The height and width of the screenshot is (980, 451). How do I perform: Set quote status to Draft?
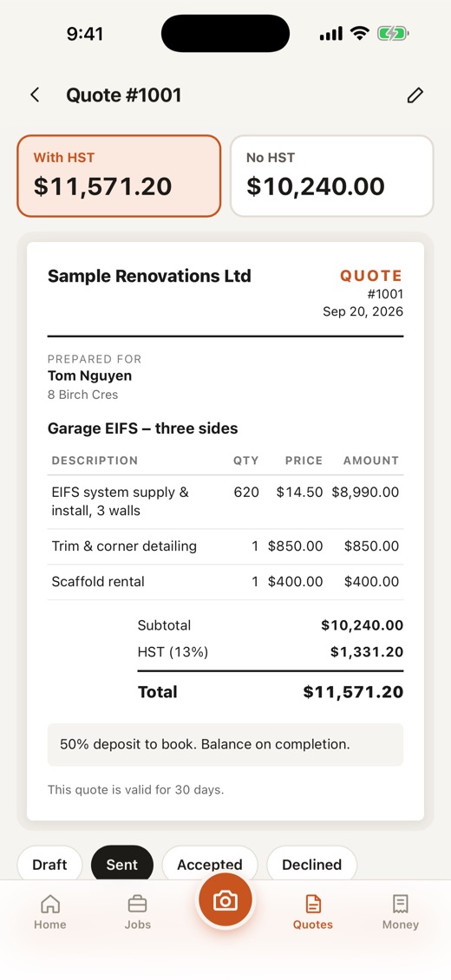[49, 865]
